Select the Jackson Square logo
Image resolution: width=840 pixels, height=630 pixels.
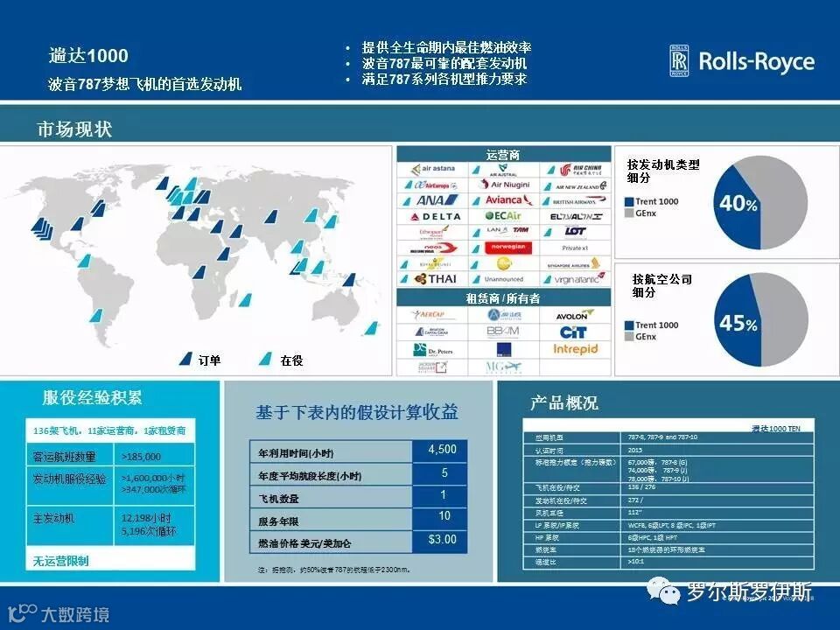pyautogui.click(x=431, y=367)
